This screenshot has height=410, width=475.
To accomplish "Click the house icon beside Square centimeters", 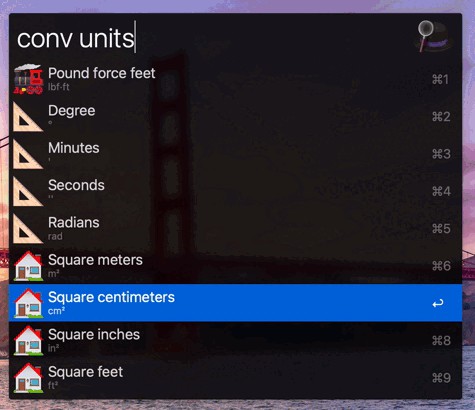I will (28, 303).
